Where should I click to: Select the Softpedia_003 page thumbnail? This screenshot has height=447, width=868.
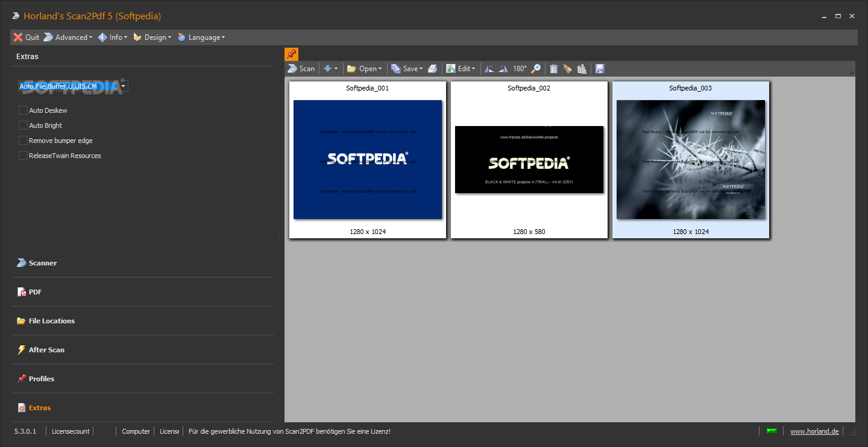tap(691, 160)
